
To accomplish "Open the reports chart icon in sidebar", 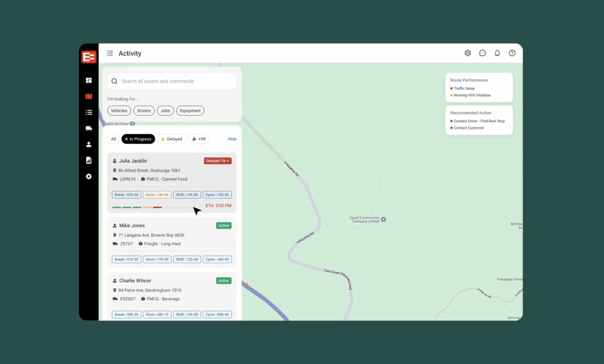I will tap(89, 160).
